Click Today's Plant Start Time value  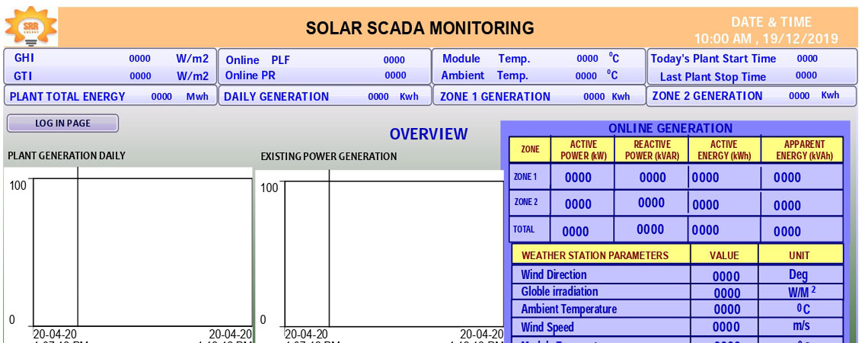tap(806, 59)
